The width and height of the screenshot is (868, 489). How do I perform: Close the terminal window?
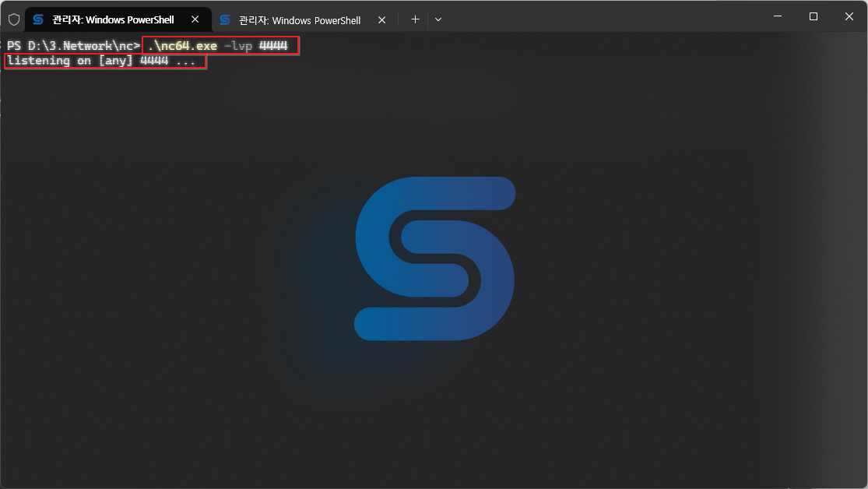coord(849,16)
